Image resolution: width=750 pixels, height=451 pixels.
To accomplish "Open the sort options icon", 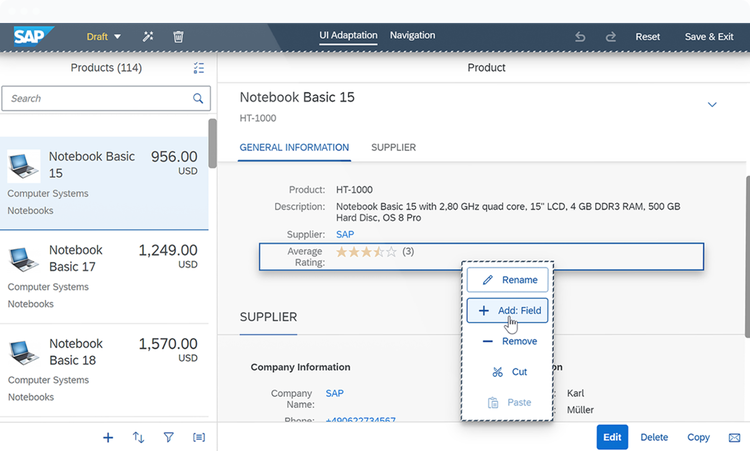I will [x=138, y=437].
